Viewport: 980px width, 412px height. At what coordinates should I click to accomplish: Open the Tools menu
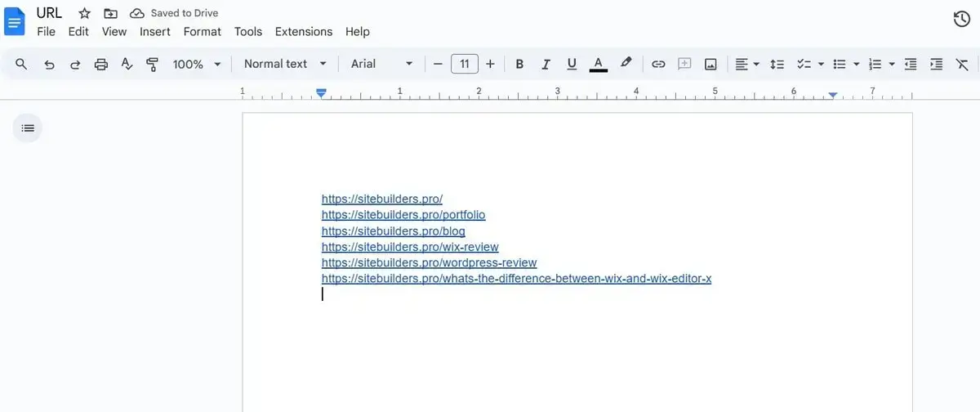(248, 31)
